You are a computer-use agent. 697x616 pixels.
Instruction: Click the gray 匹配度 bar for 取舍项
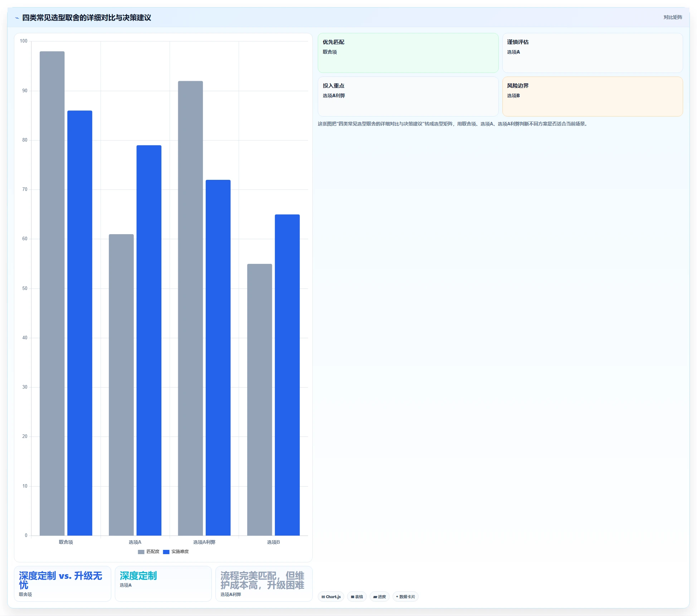click(x=52, y=294)
